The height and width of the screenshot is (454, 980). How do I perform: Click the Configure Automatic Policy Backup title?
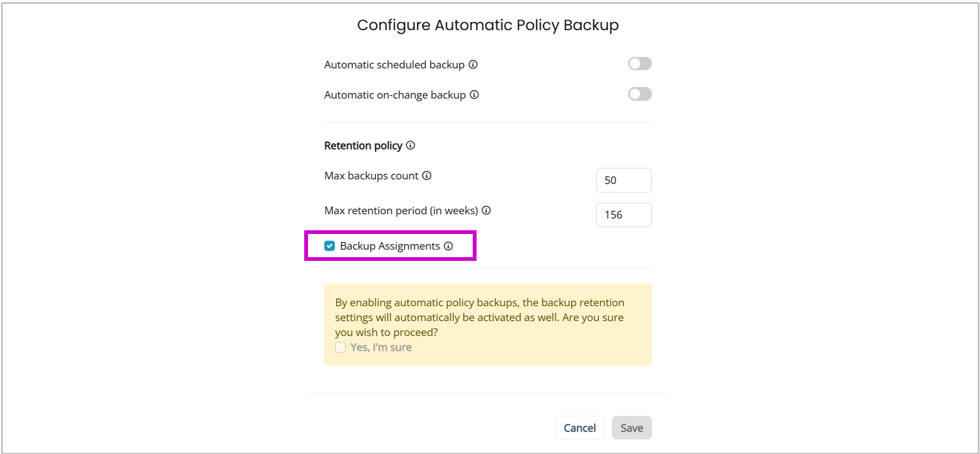(488, 25)
